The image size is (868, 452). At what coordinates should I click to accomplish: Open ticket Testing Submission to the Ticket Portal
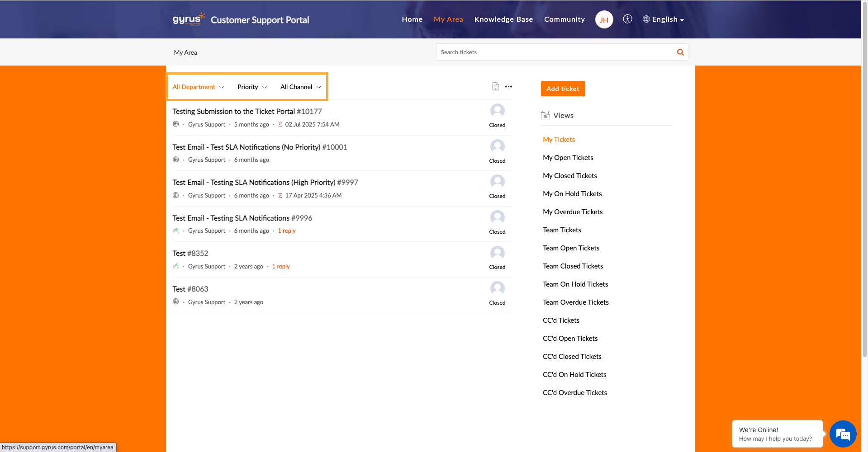(233, 112)
